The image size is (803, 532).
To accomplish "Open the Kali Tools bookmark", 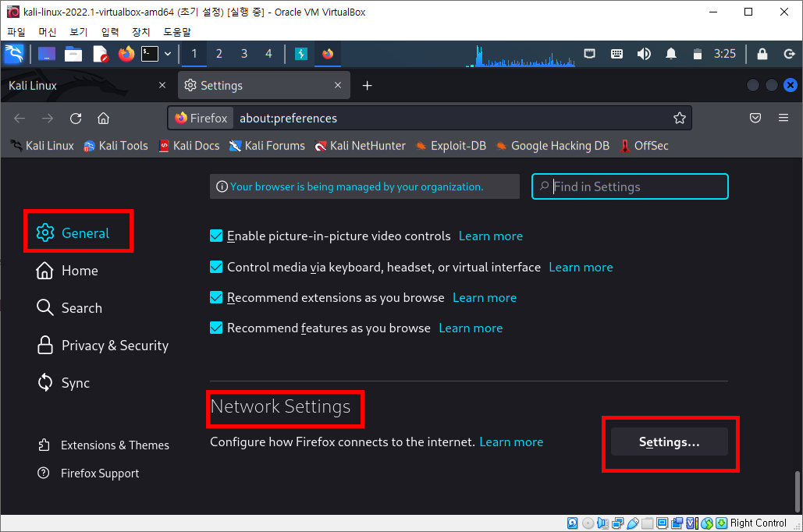I will [x=115, y=146].
